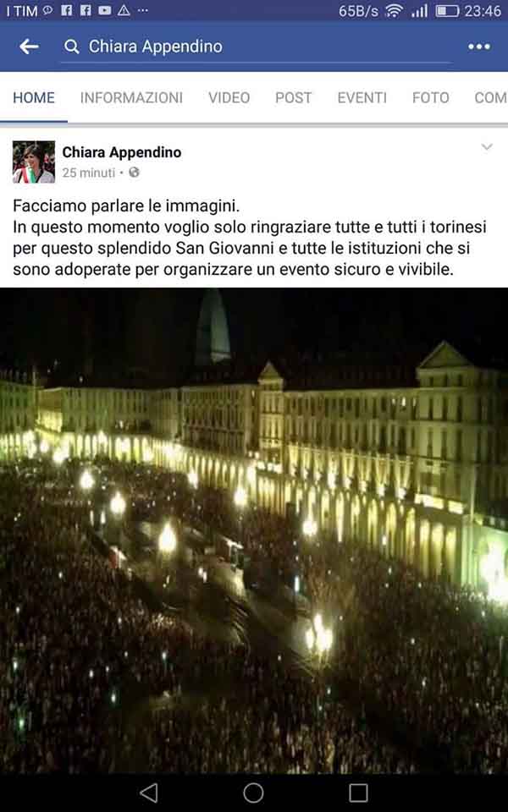Tap the YouTube notification icon in status bar
This screenshot has height=812, width=508.
105,10
